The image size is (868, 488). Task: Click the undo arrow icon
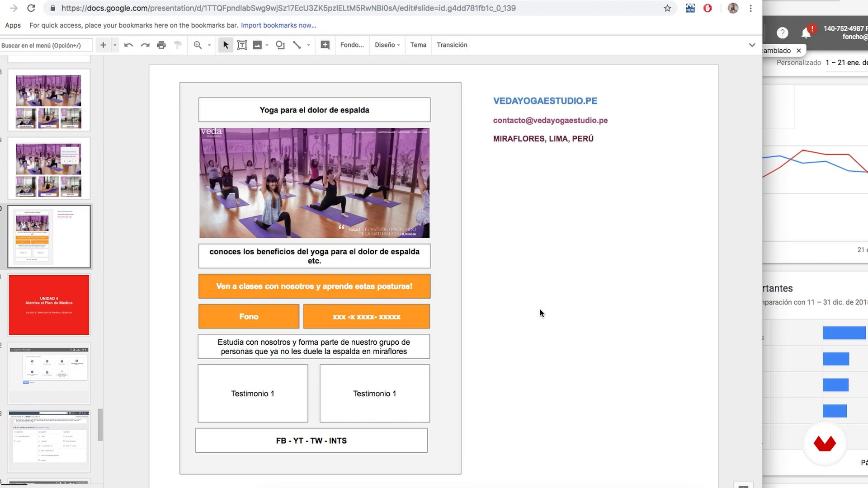coord(128,45)
